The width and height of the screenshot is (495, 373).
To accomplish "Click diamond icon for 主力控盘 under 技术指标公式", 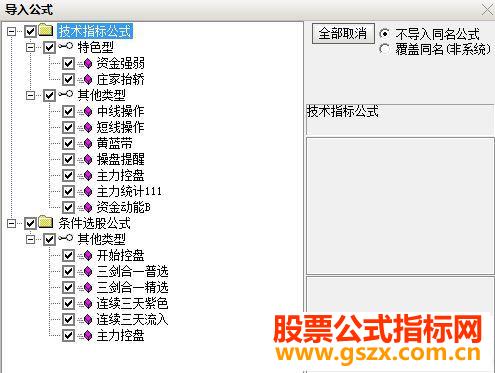I will point(88,175).
